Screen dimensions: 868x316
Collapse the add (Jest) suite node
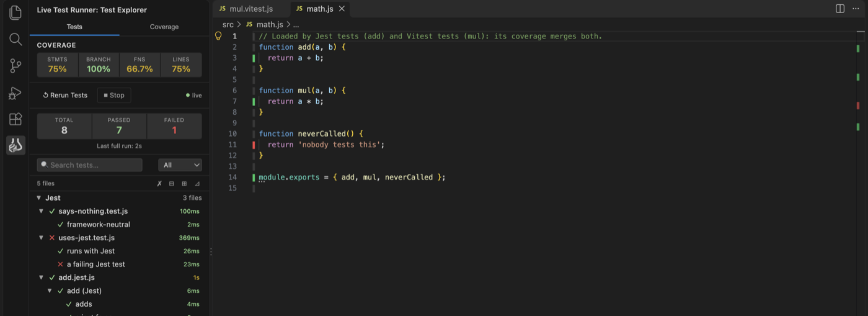pyautogui.click(x=50, y=291)
